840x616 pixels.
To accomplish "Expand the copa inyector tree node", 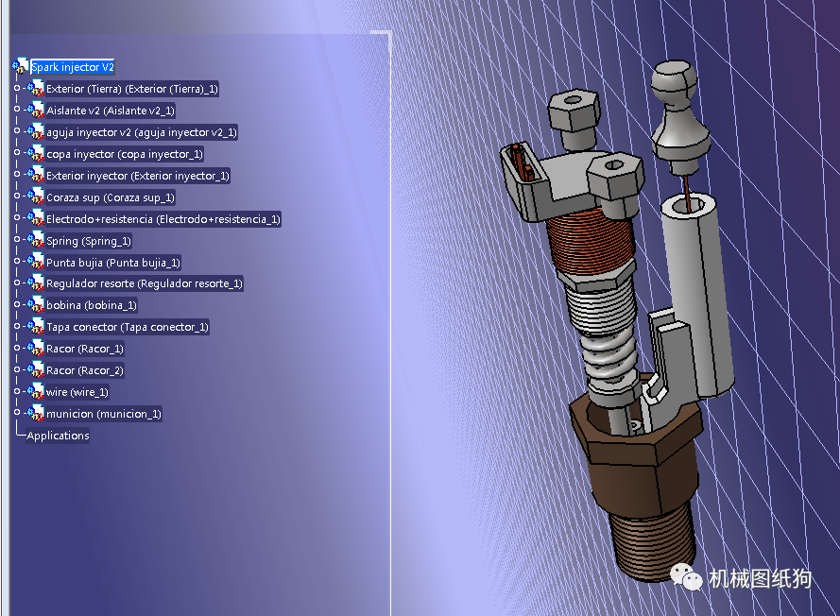I will (x=17, y=152).
